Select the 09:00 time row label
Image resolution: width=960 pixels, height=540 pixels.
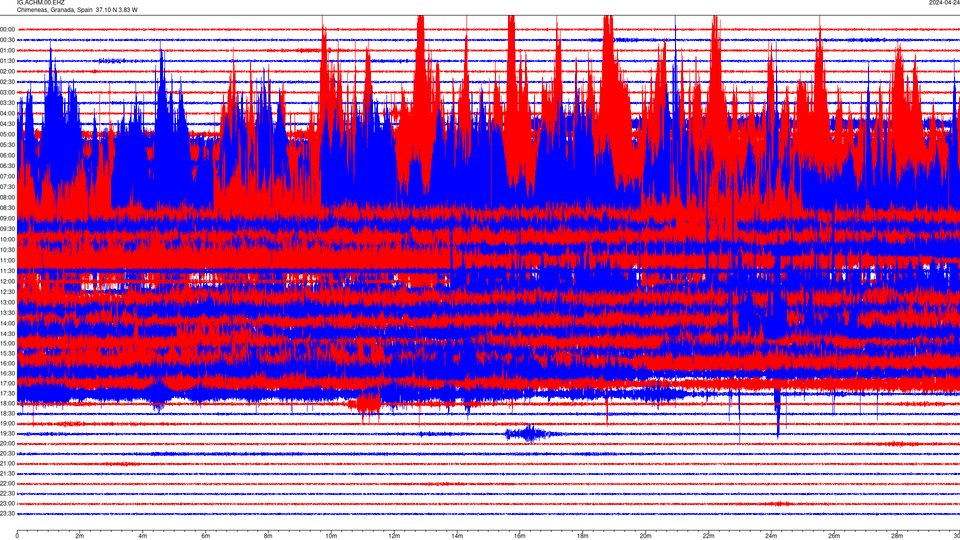click(x=7, y=218)
